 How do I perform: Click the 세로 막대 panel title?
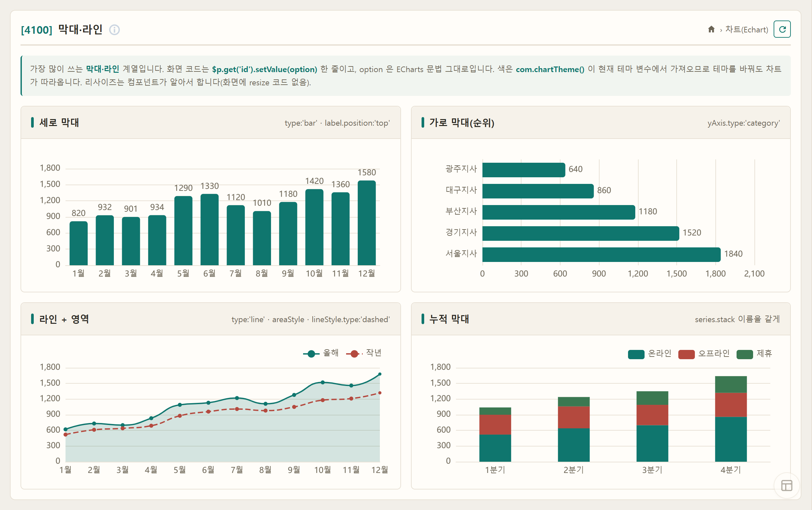[59, 123]
